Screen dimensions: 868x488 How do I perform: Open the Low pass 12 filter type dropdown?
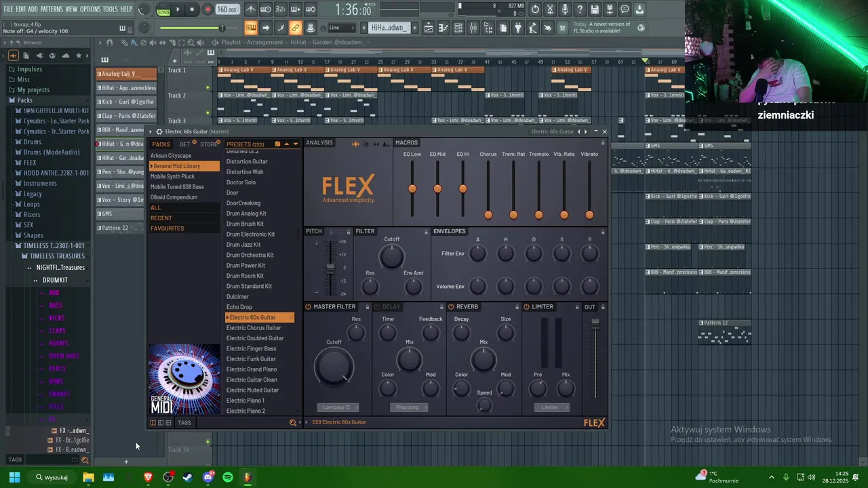click(x=337, y=407)
